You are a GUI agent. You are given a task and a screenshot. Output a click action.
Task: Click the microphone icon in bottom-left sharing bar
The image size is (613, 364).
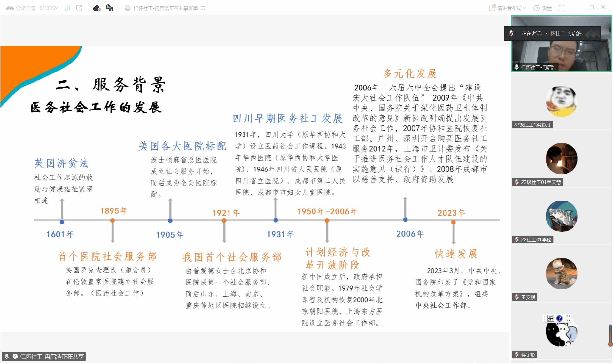tap(7, 356)
